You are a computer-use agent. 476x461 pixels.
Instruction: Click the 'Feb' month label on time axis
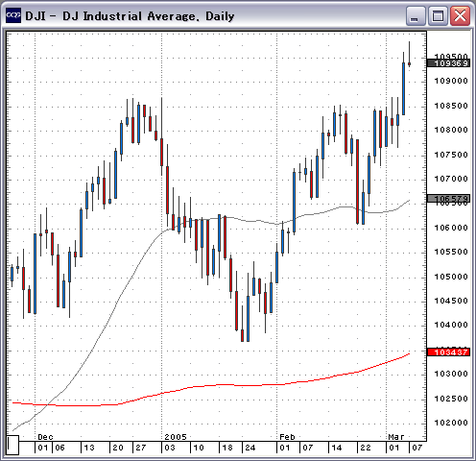click(x=287, y=437)
